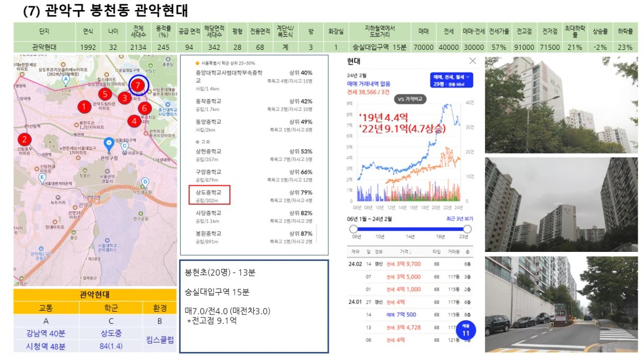Click the 매매 거래내역 없음 text
Image resolution: width=644 pixels, height=362 pixels.
point(369,84)
